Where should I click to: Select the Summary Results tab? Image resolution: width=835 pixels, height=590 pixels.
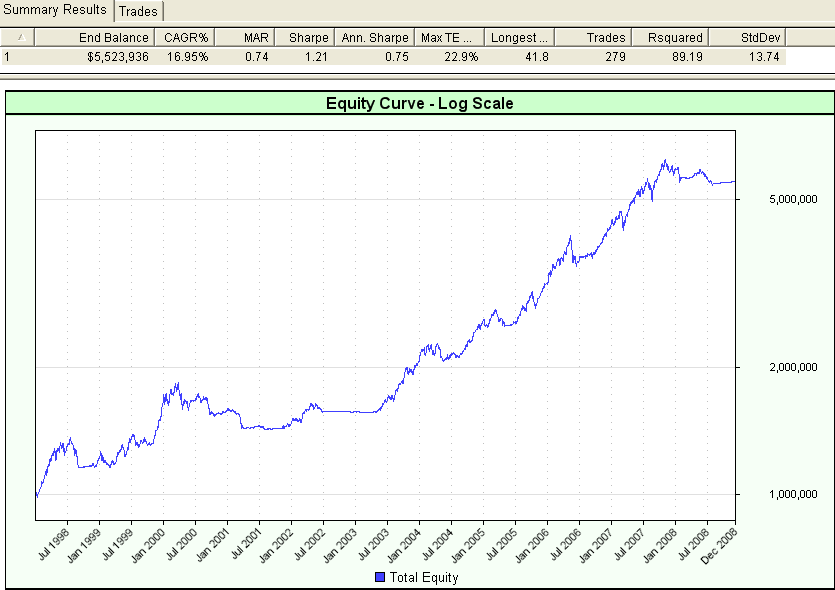click(56, 10)
